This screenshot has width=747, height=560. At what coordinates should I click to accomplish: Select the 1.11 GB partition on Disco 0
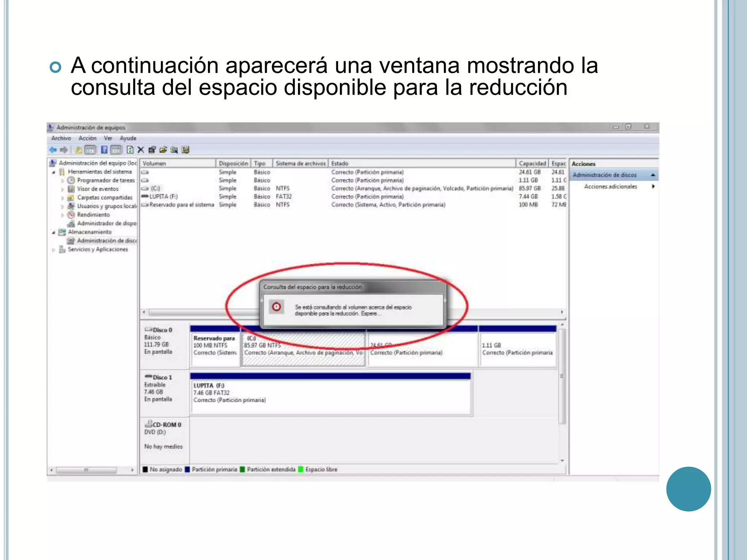tap(518, 346)
